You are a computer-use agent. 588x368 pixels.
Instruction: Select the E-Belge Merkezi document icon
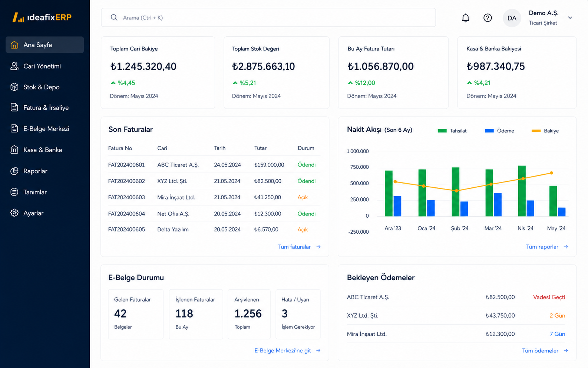(14, 129)
